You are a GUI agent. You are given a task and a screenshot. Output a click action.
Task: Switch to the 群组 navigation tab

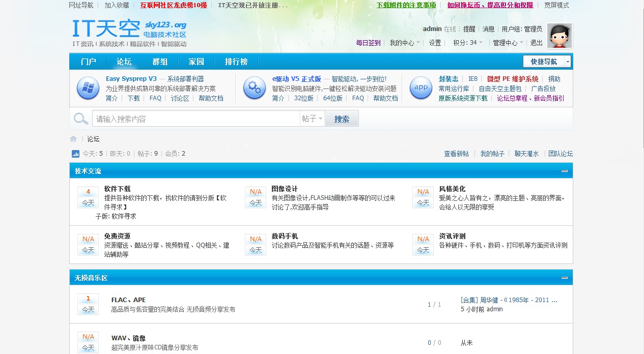(160, 62)
